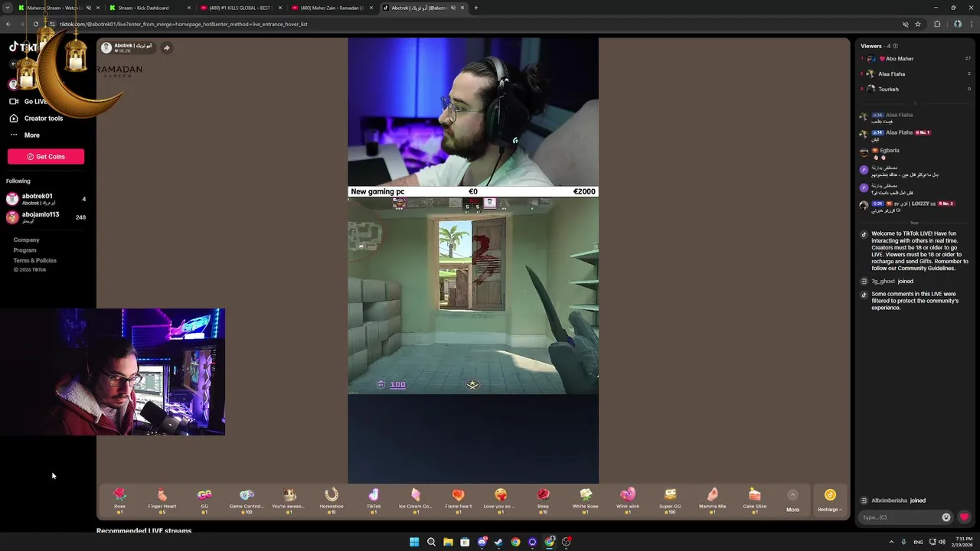Screen dimensions: 980x551
Task: Send the GG gift
Action: pos(204,500)
